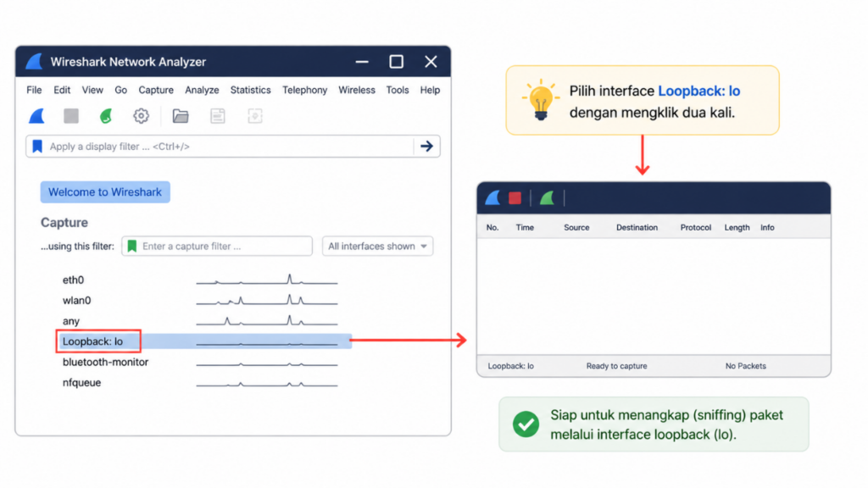The width and height of the screenshot is (868, 488).
Task: Maximize the Wireshark Network Analyzer window
Action: tap(397, 61)
